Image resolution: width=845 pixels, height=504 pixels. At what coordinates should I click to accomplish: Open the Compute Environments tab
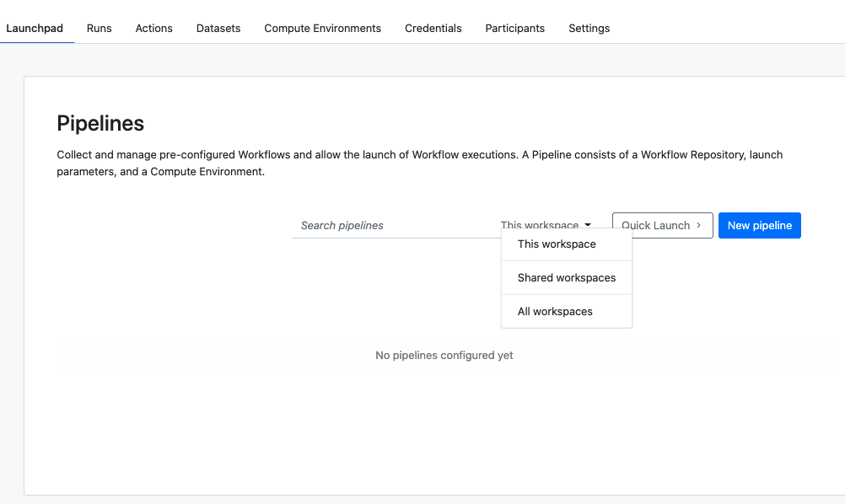click(322, 28)
